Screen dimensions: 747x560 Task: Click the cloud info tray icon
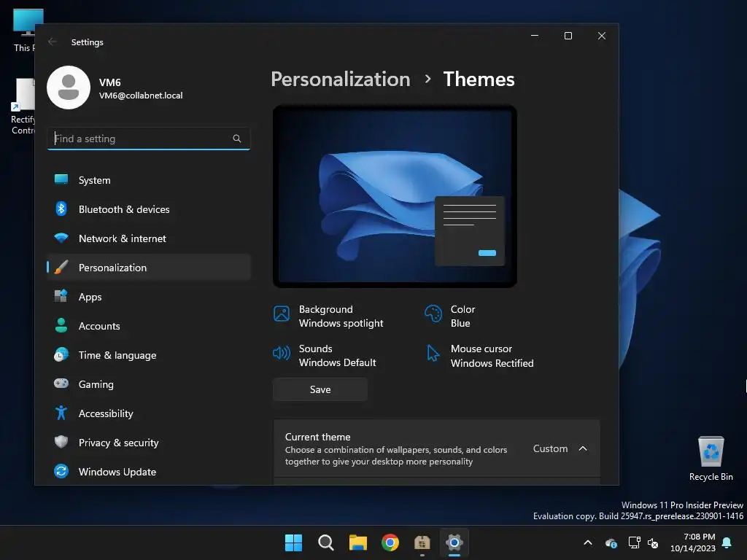click(x=611, y=542)
